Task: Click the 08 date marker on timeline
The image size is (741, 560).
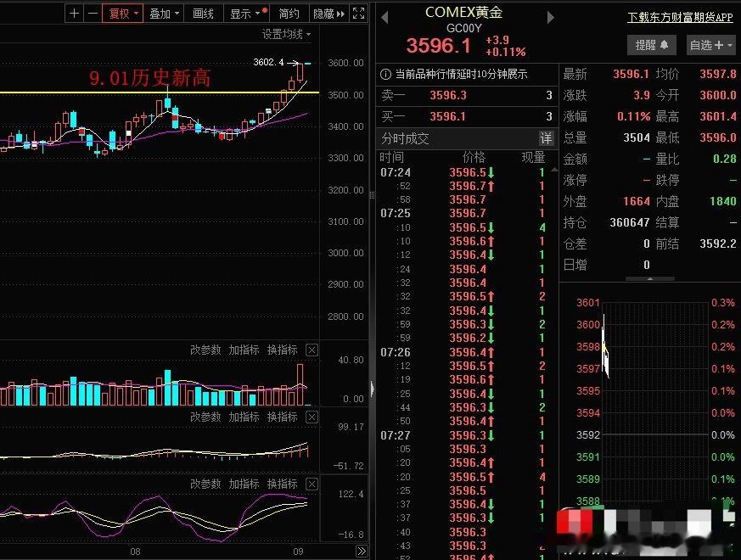Action: click(135, 552)
